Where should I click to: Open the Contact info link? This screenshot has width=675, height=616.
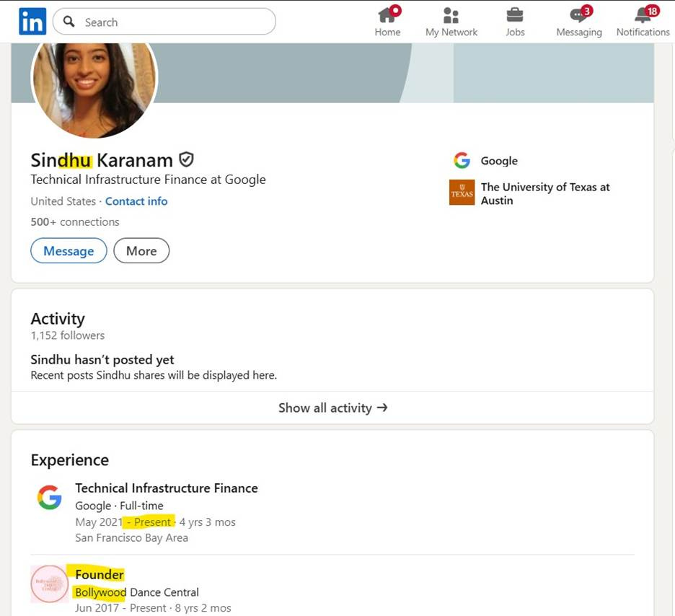[136, 201]
